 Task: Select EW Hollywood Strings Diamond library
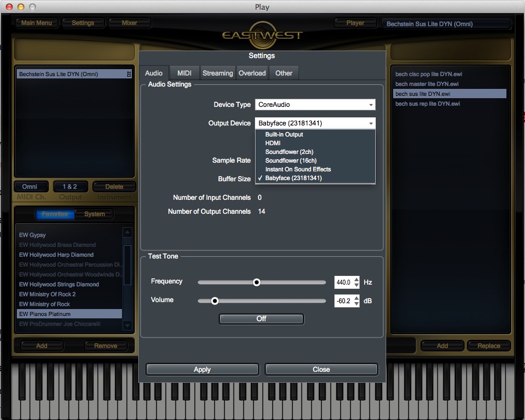pos(69,284)
